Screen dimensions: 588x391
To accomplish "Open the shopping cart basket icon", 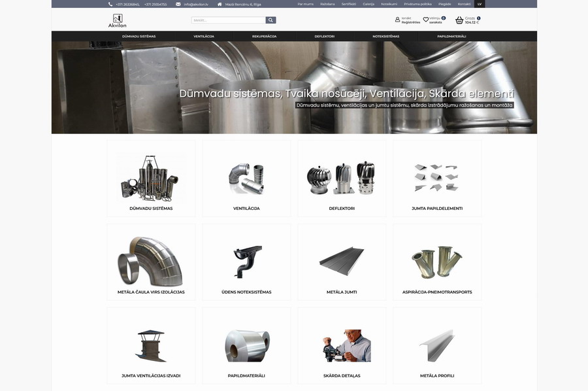I will (x=459, y=20).
